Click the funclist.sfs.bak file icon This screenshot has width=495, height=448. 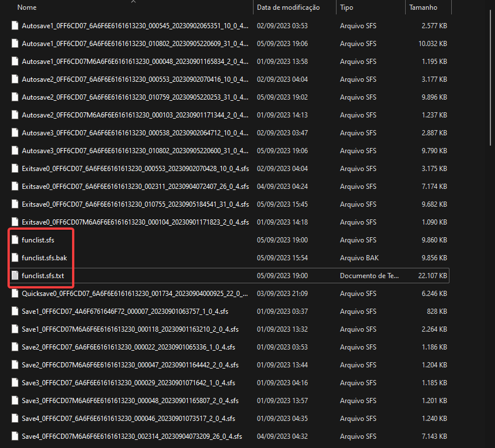(15, 258)
